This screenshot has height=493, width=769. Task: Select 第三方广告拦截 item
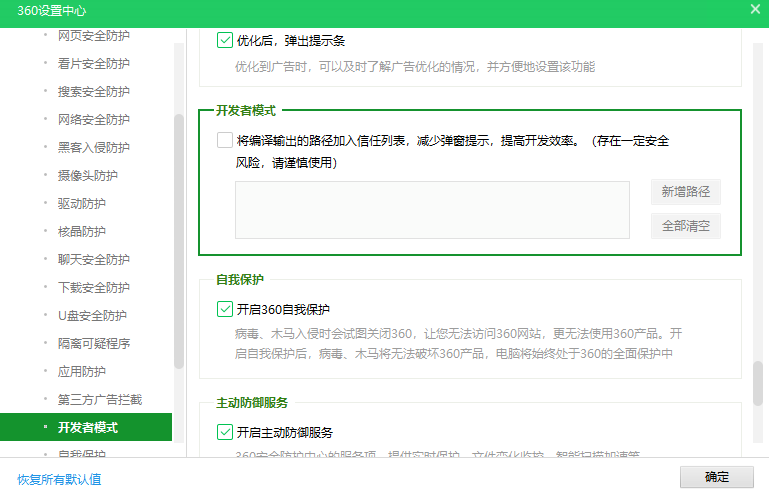pos(100,400)
